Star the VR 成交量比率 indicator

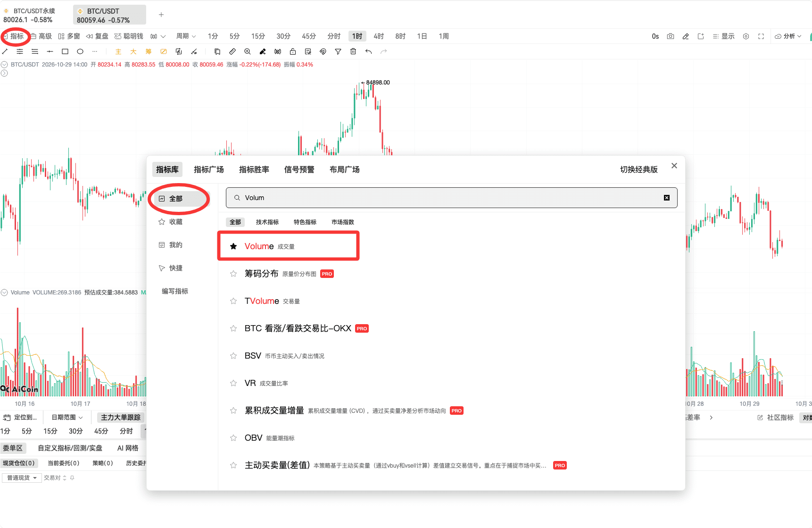[233, 383]
